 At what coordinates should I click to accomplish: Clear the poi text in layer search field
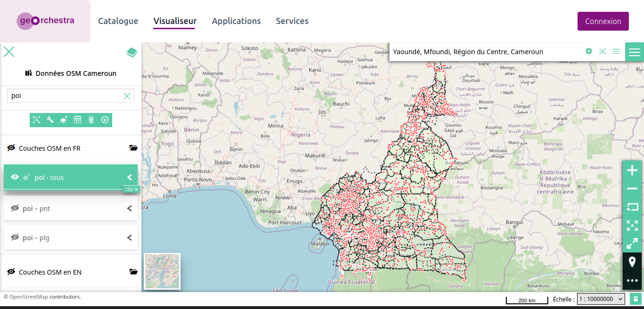127,96
